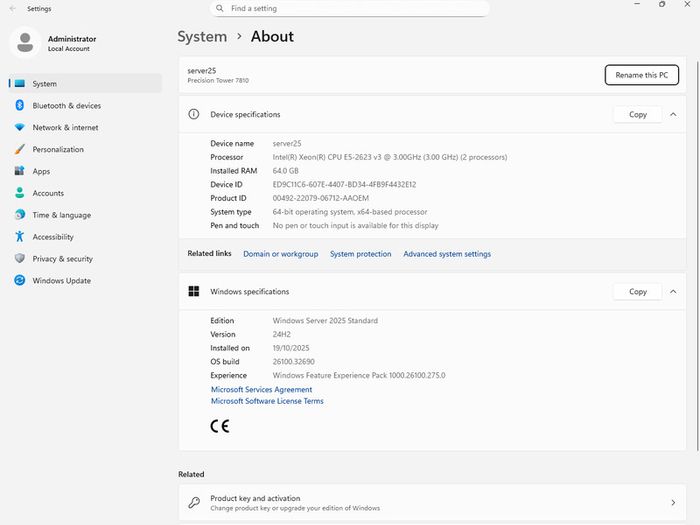Image resolution: width=700 pixels, height=525 pixels.
Task: Go to Network & internet settings
Action: point(85,127)
